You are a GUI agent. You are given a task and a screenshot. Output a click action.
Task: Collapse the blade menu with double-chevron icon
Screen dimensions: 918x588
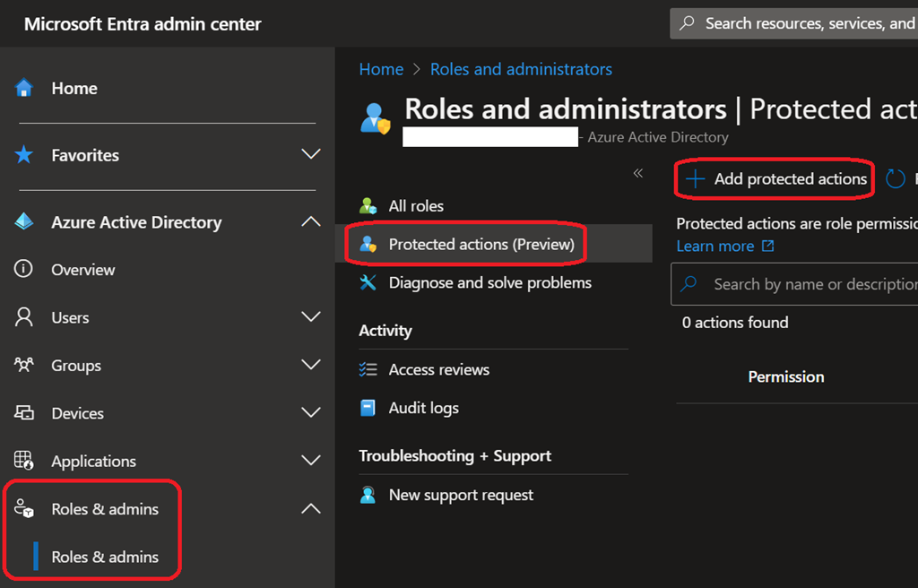pyautogui.click(x=637, y=173)
